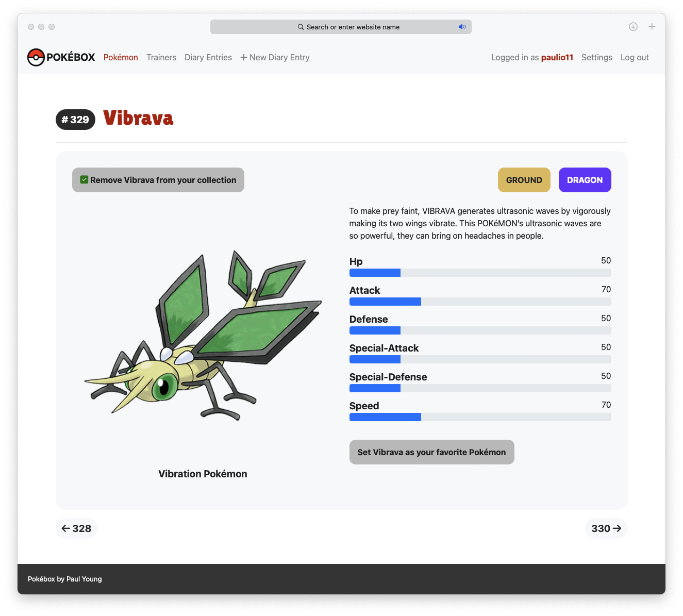The height and width of the screenshot is (616, 683).
Task: Filter by GROUND type badge
Action: pyautogui.click(x=524, y=180)
